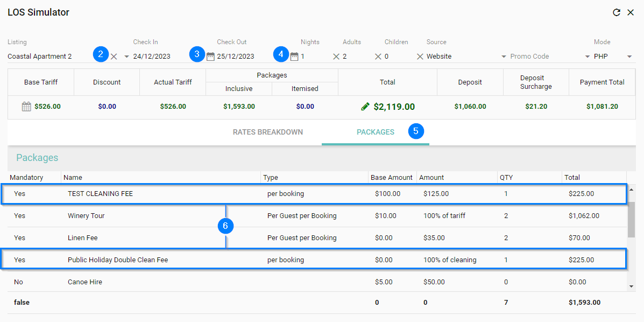Screen dimensions: 644x322
Task: Clear the Nights value
Action: click(x=336, y=57)
